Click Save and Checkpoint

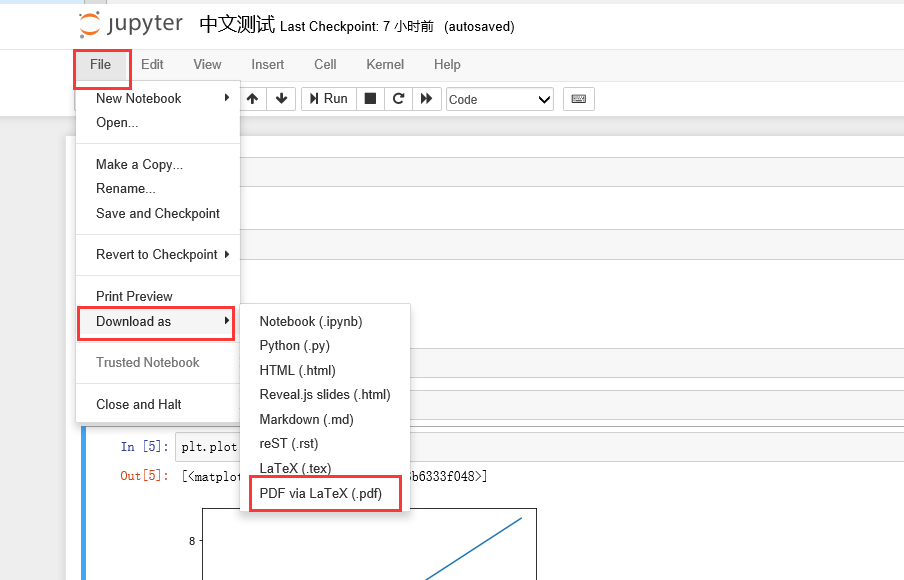(x=157, y=213)
